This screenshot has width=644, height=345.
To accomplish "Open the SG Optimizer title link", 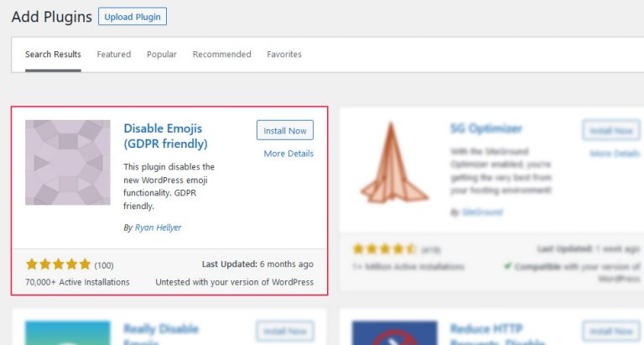I will point(486,128).
